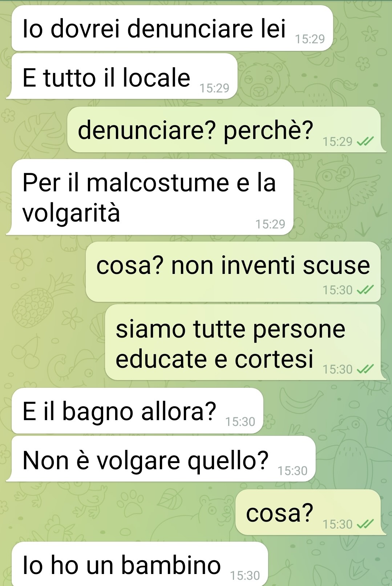Tap double-check icon on 'cosa? non inventi scuse'
The image size is (392, 586).
pyautogui.click(x=365, y=290)
